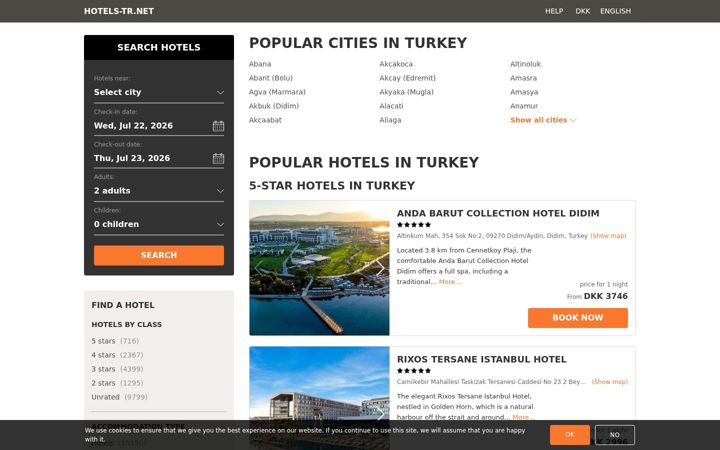Open the 0 children dropdown
This screenshot has height=450, width=720.
click(x=159, y=225)
